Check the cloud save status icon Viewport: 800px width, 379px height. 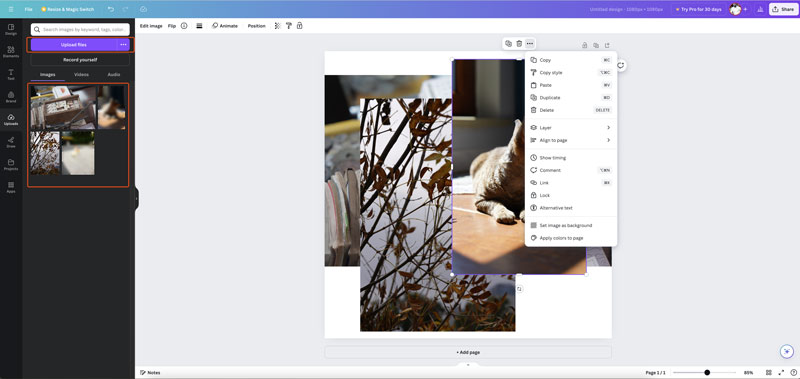click(x=143, y=9)
